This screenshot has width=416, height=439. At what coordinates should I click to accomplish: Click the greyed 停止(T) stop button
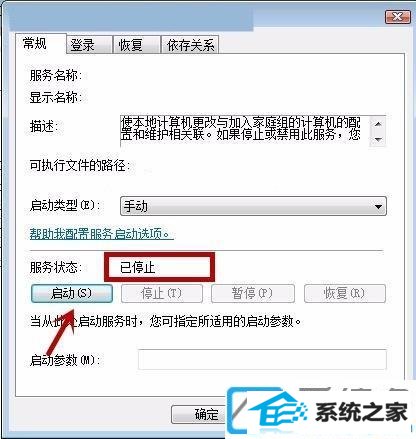coord(162,293)
